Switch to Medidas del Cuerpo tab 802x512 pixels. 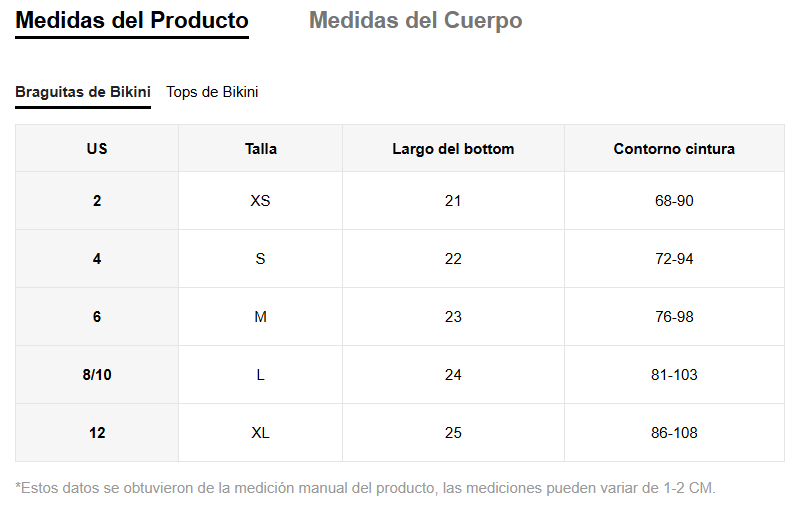[415, 21]
